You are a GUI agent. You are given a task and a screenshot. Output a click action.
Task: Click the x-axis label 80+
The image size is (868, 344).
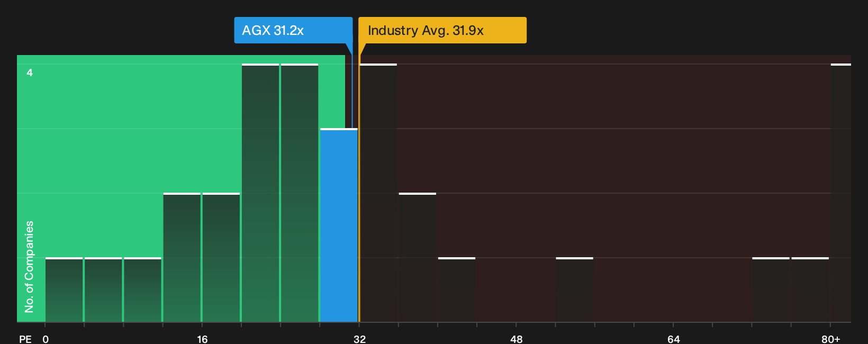tap(830, 339)
